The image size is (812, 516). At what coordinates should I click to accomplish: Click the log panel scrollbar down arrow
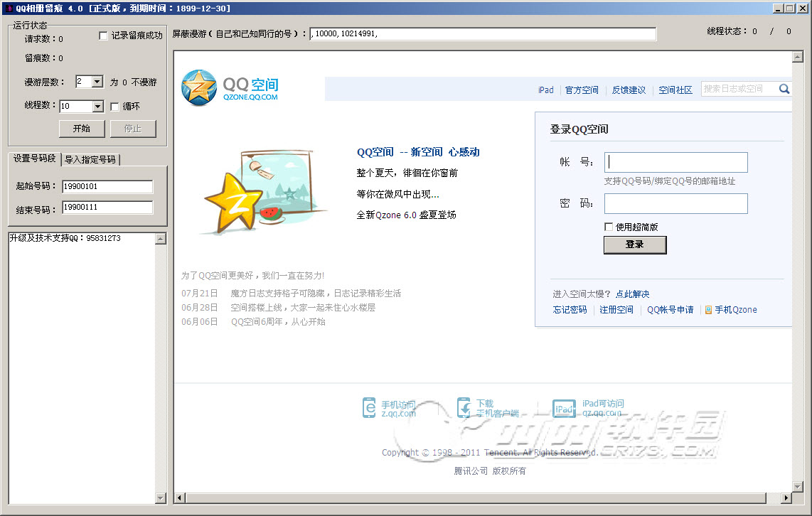point(161,498)
